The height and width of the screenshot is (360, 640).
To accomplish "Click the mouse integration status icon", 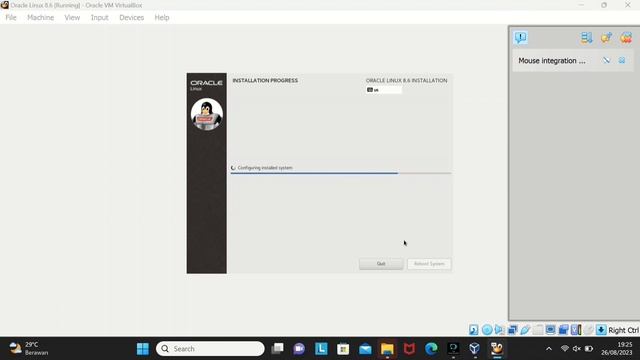I will [588, 329].
